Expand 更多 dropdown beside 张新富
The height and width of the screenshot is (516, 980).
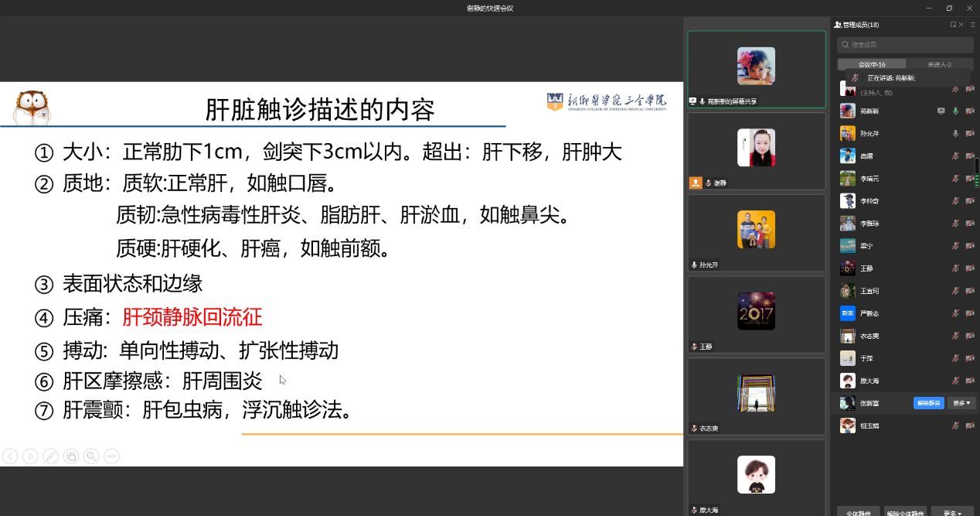961,403
